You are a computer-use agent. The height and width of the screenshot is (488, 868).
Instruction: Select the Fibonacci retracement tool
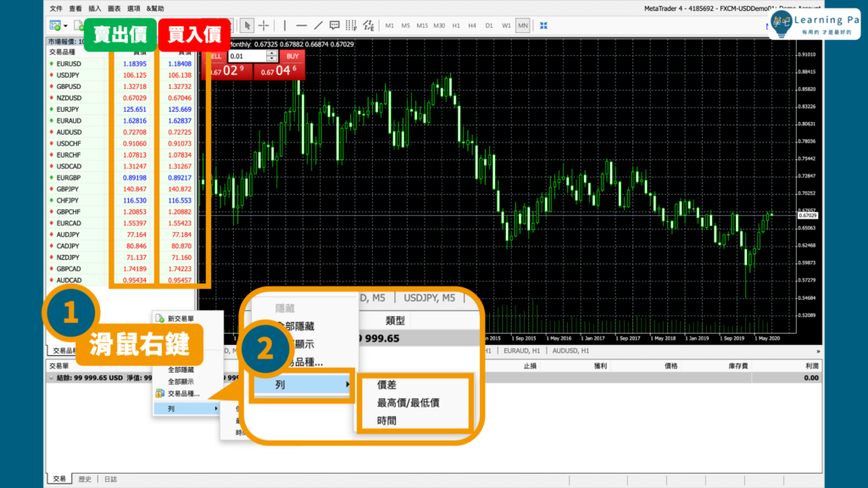click(351, 25)
